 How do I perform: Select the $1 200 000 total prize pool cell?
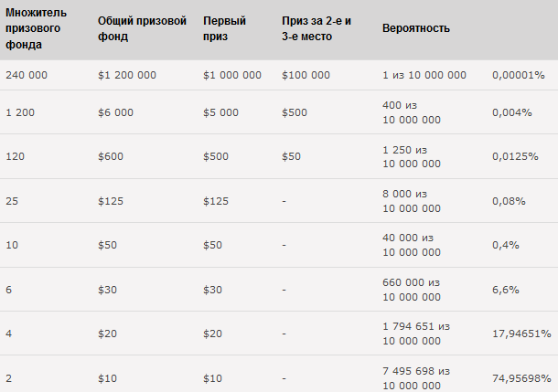tap(127, 75)
